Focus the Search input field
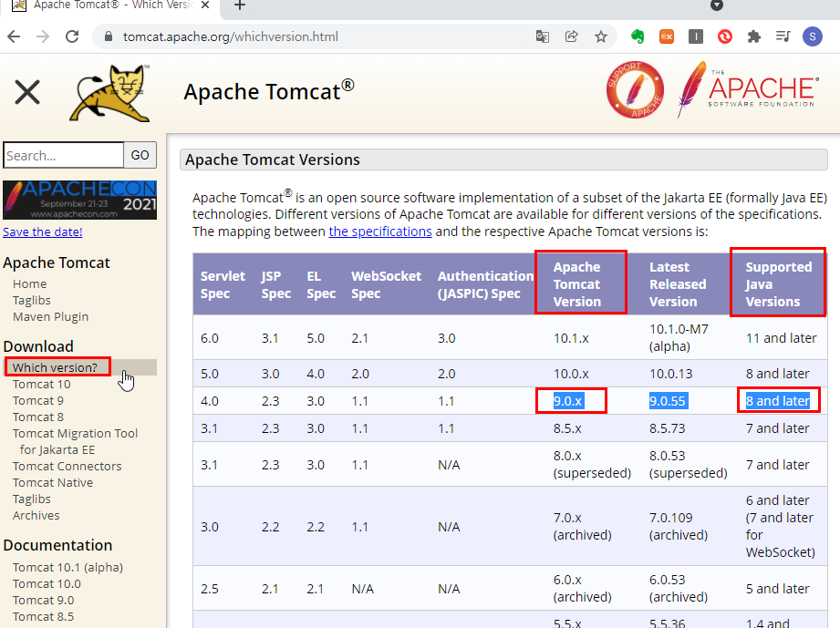840x628 pixels. [x=63, y=155]
